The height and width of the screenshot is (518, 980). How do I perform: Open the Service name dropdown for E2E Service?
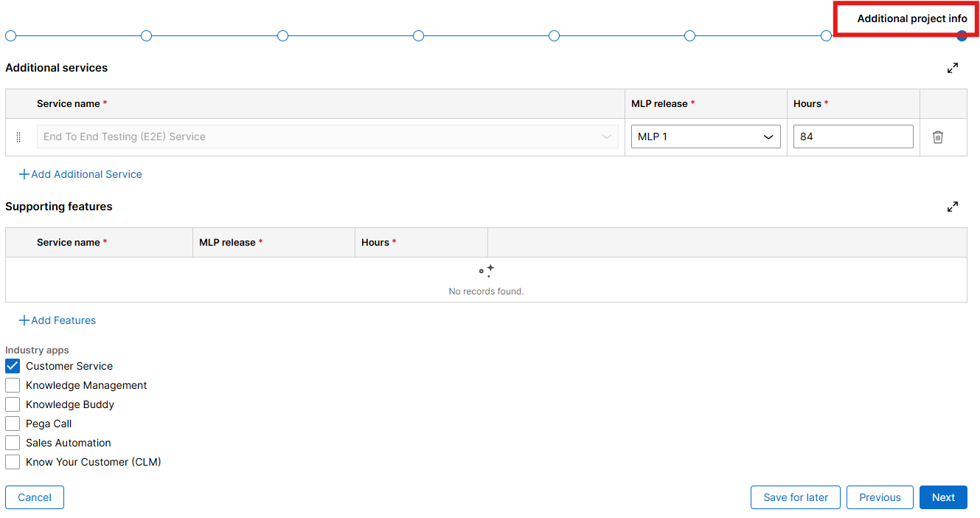pos(327,137)
